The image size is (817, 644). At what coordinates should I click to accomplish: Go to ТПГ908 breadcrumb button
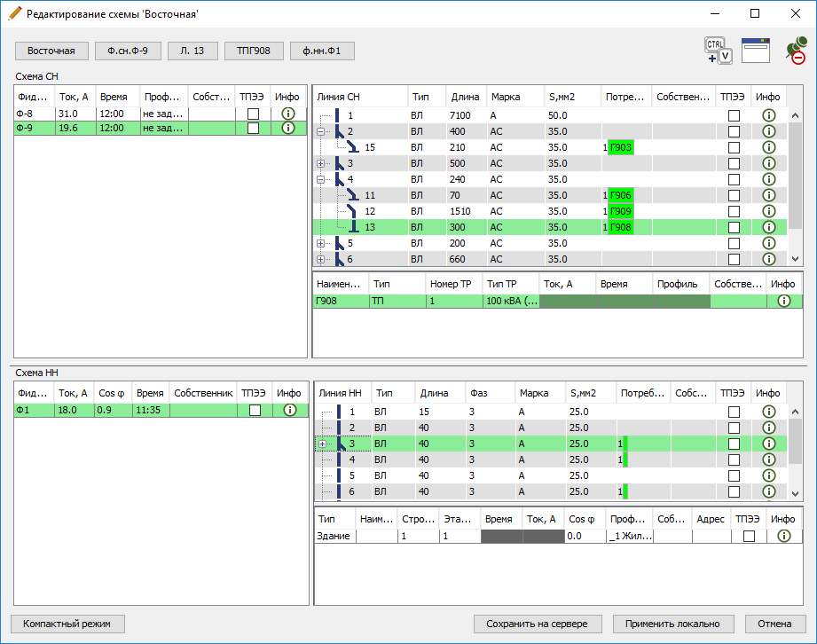pyautogui.click(x=254, y=51)
